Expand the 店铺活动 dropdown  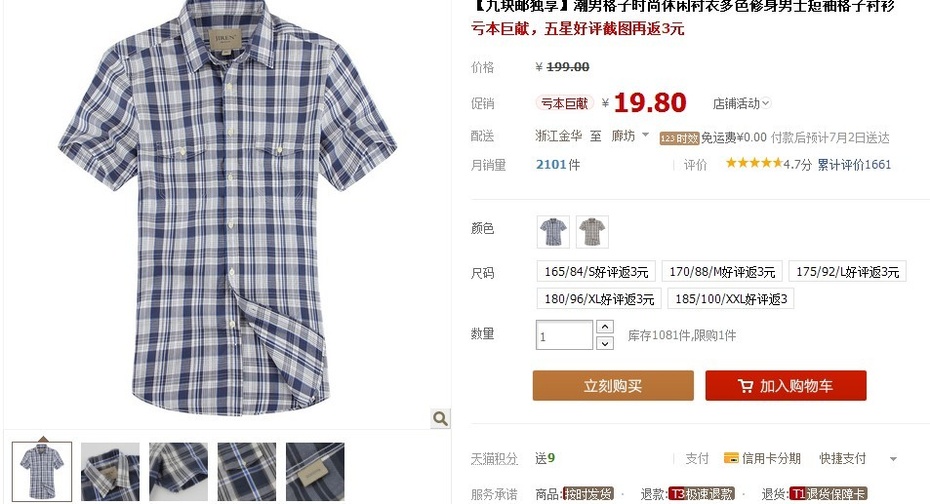tap(741, 104)
